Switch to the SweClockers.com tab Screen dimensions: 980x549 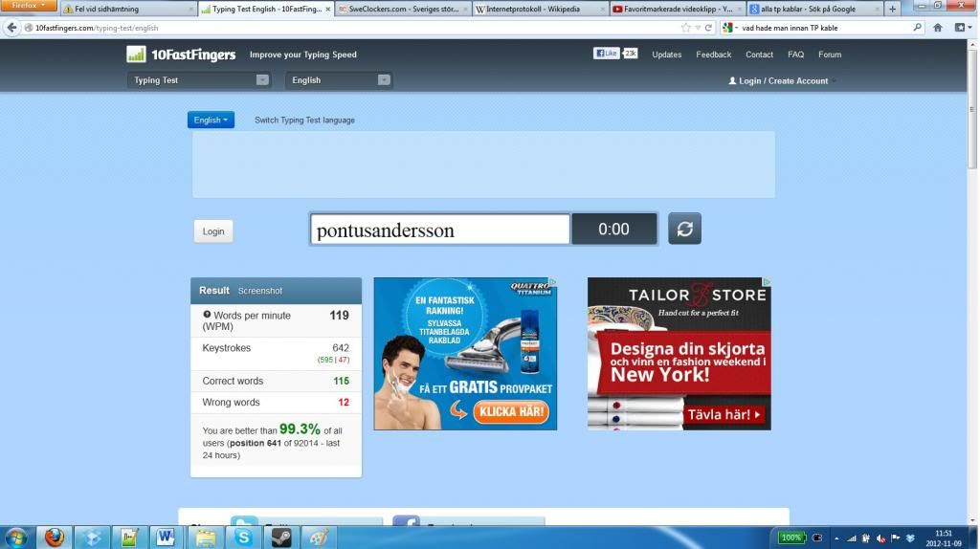(402, 9)
